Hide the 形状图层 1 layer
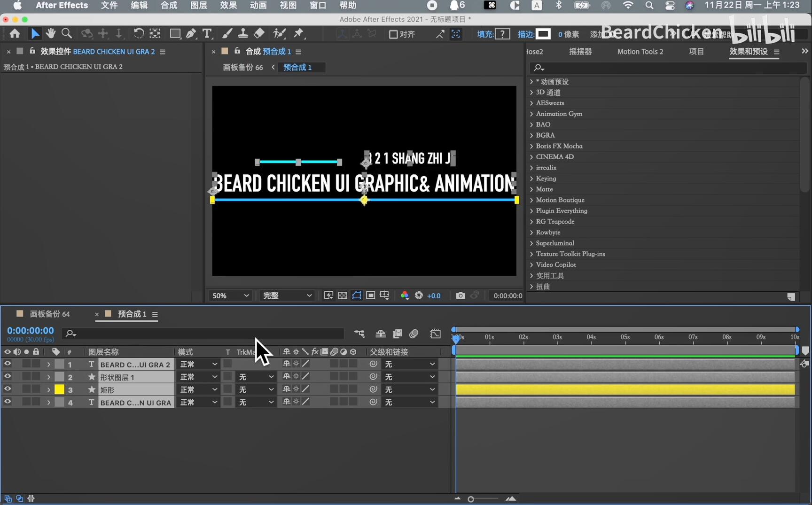This screenshot has width=812, height=505. (8, 377)
